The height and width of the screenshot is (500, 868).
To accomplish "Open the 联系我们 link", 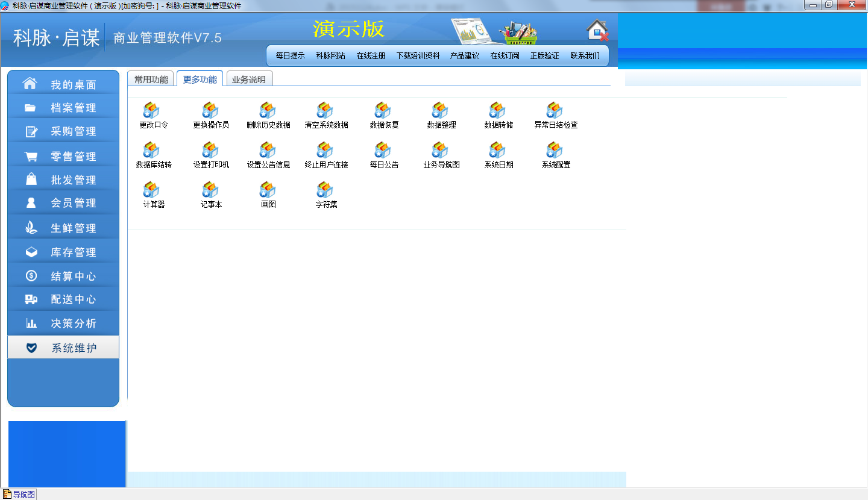I will click(x=585, y=55).
